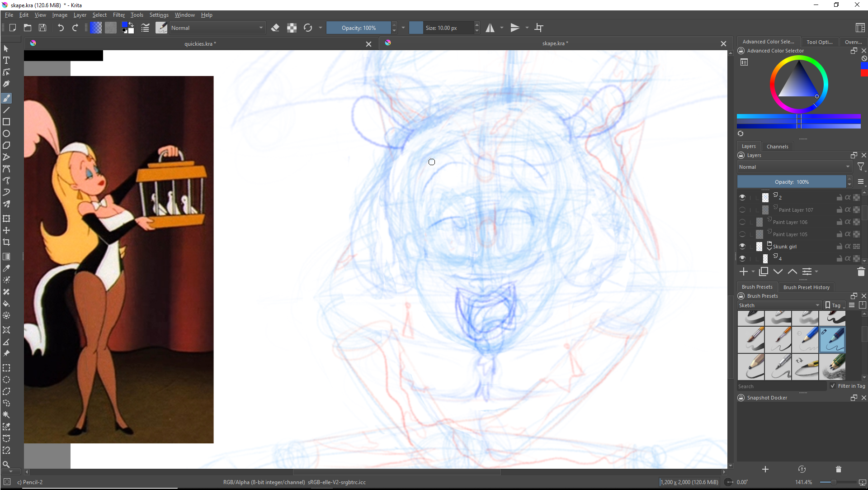Viewport: 868px width, 490px height.
Task: Show Paint Layer 106
Action: click(x=742, y=222)
